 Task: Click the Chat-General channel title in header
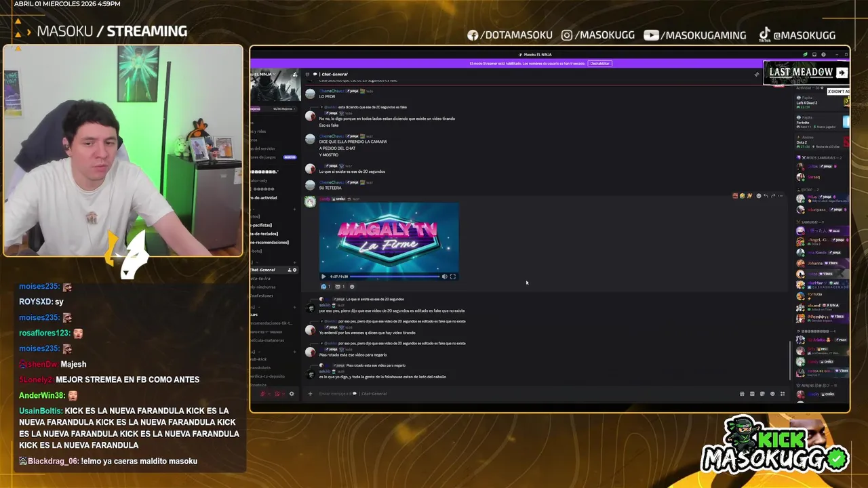334,74
